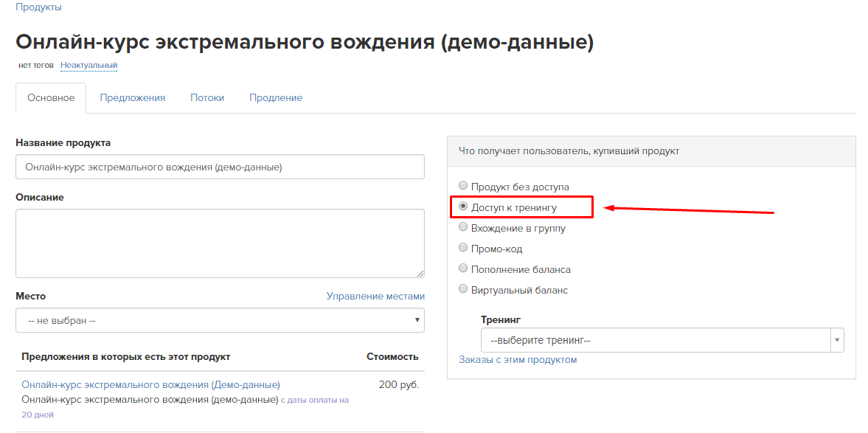
Task: Click the нет тегов label
Action: tap(36, 66)
